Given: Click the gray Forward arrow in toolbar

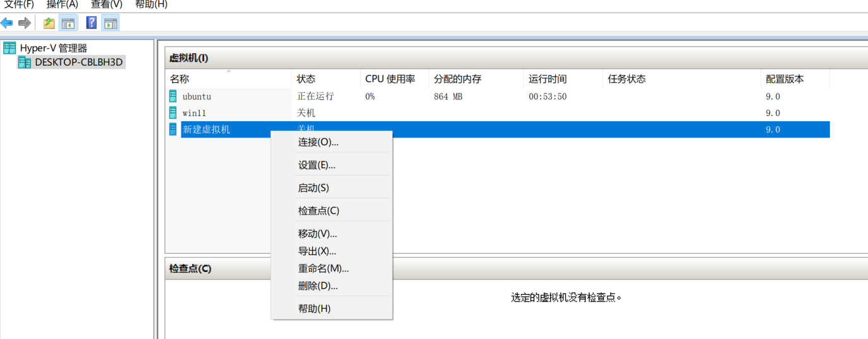Looking at the screenshot, I should [25, 23].
